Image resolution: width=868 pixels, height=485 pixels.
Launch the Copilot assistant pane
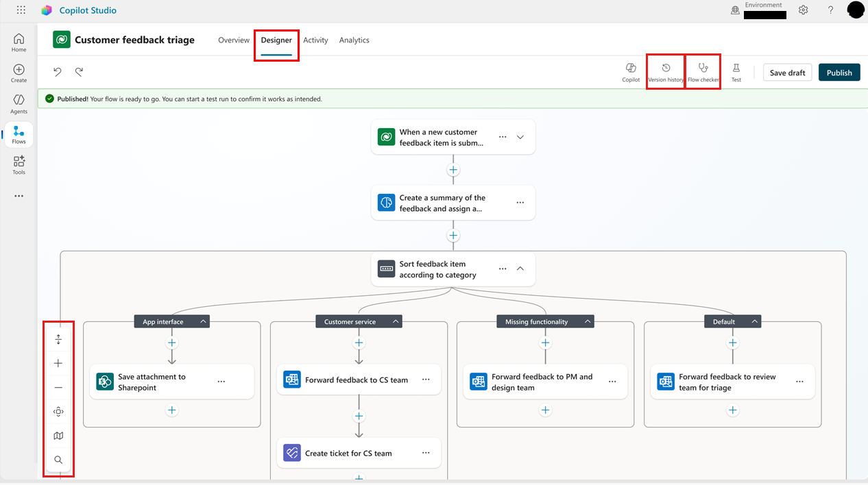coord(630,71)
